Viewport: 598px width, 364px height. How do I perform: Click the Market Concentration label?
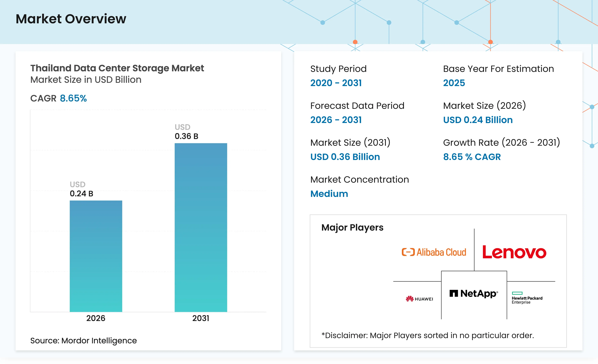pos(360,180)
